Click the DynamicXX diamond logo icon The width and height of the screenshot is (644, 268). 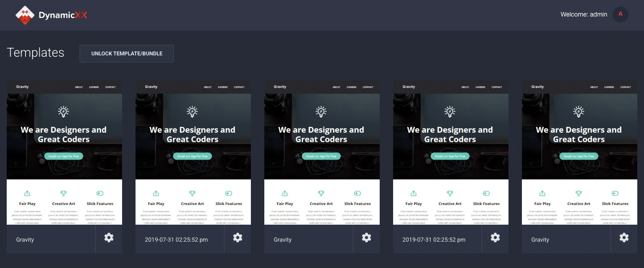pyautogui.click(x=25, y=15)
